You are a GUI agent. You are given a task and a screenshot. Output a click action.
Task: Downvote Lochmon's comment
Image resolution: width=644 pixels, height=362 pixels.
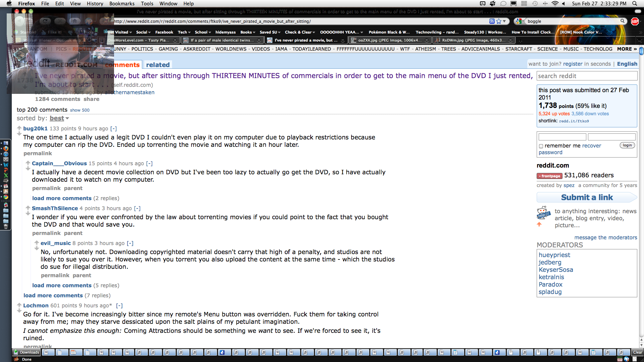click(x=19, y=311)
